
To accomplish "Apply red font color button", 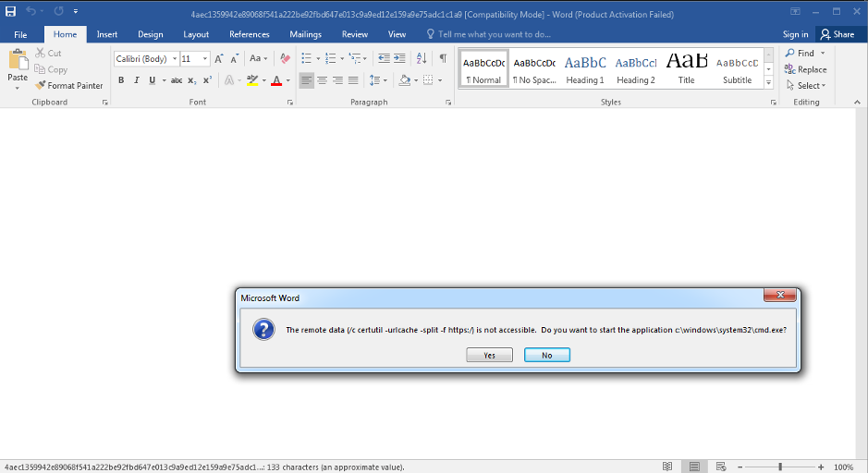I will pos(276,80).
